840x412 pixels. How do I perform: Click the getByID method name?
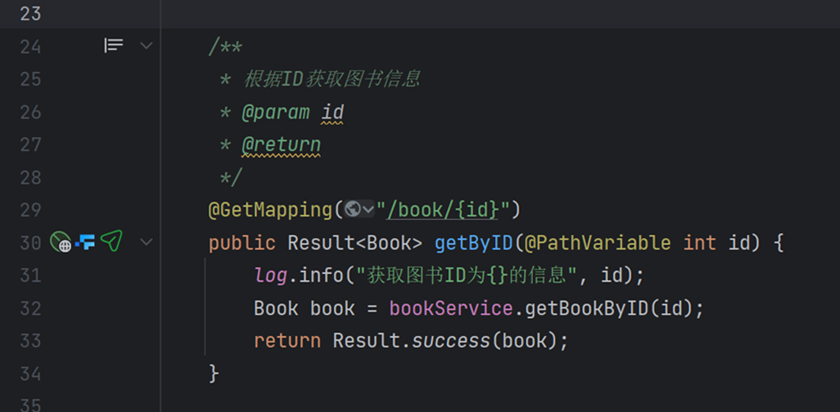(474, 243)
